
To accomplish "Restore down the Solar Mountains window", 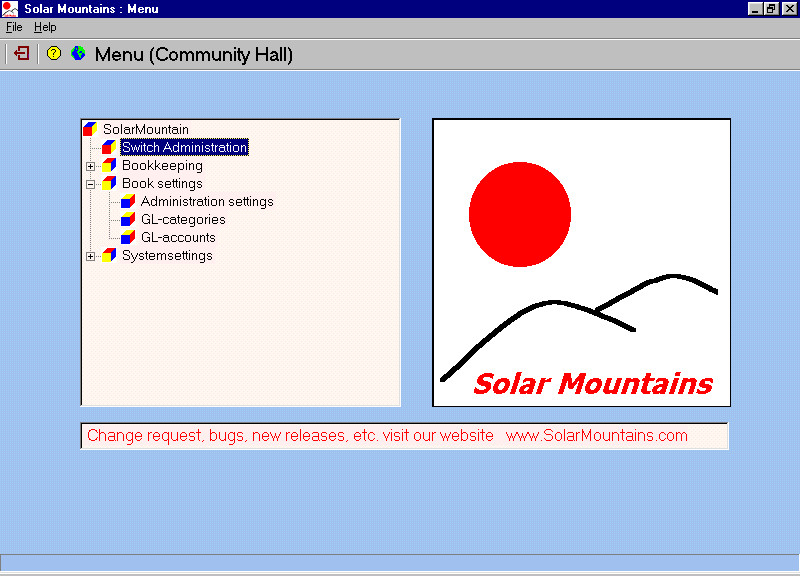I will tap(771, 9).
